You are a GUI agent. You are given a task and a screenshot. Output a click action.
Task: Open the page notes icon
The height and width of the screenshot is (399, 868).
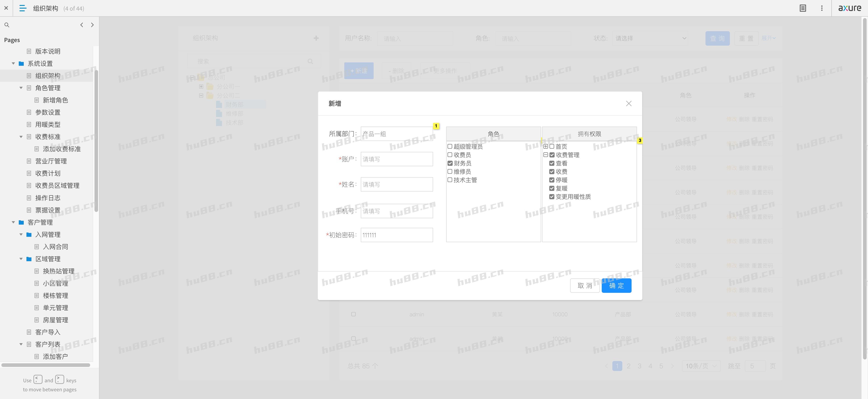803,8
